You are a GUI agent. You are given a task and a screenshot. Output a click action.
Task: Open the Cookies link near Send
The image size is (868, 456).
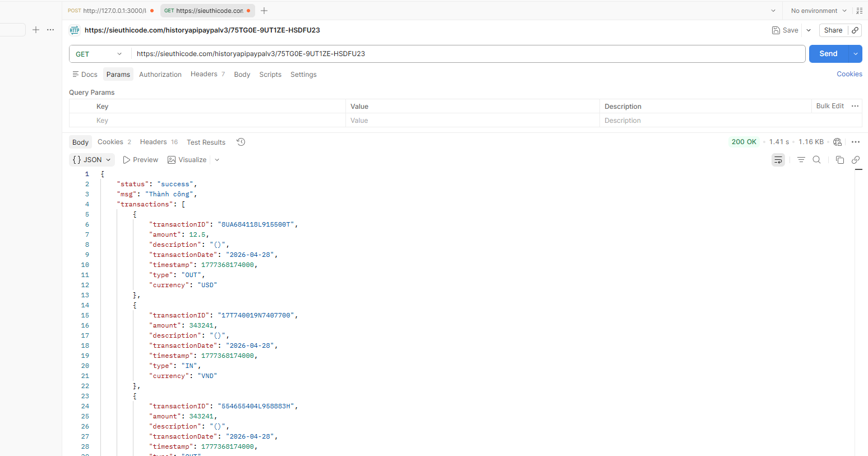coord(849,74)
